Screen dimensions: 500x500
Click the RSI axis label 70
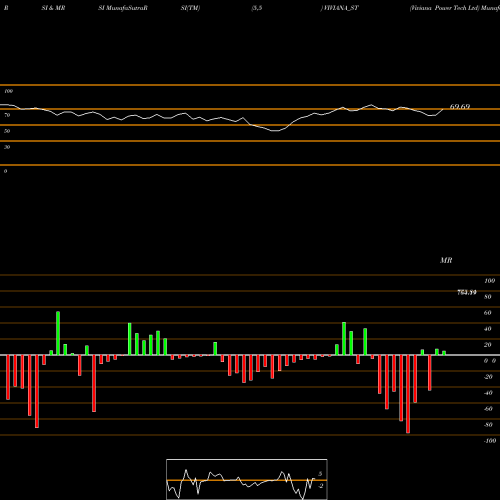pos(7,115)
